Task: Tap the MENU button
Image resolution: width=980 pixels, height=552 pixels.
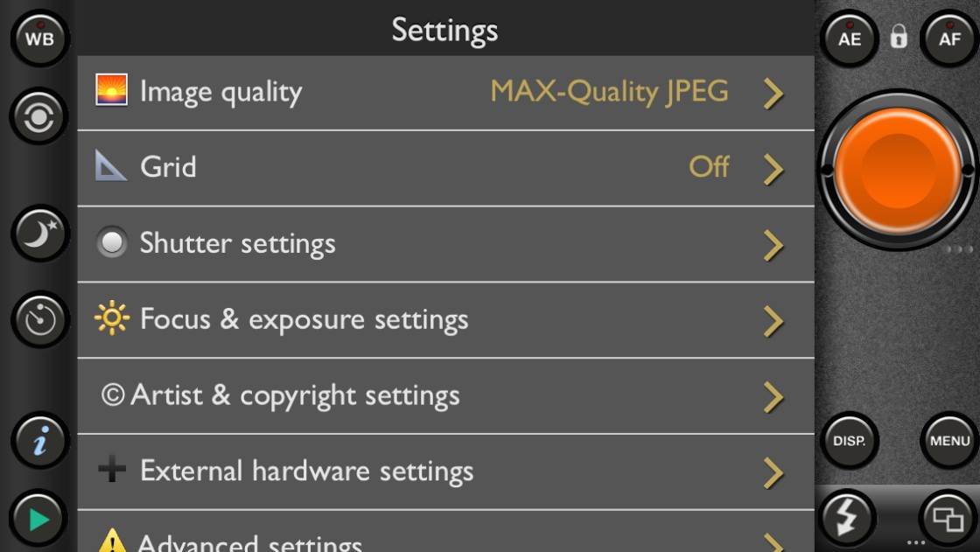Action: pos(949,441)
